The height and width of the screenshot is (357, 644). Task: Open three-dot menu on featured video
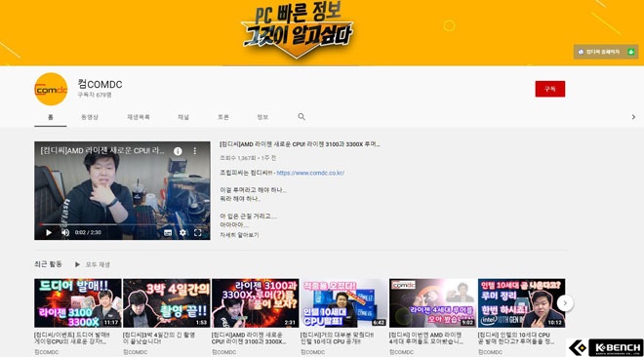pos(195,151)
